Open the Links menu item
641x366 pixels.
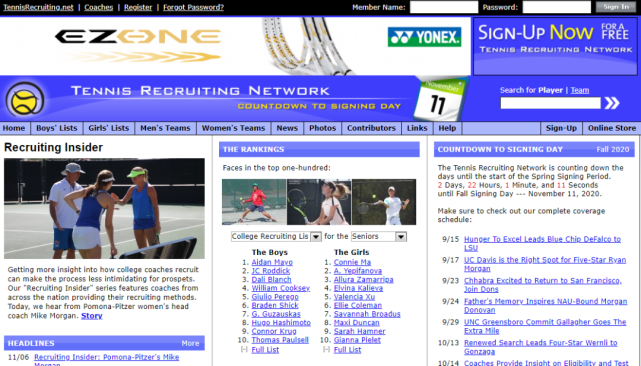tap(417, 128)
